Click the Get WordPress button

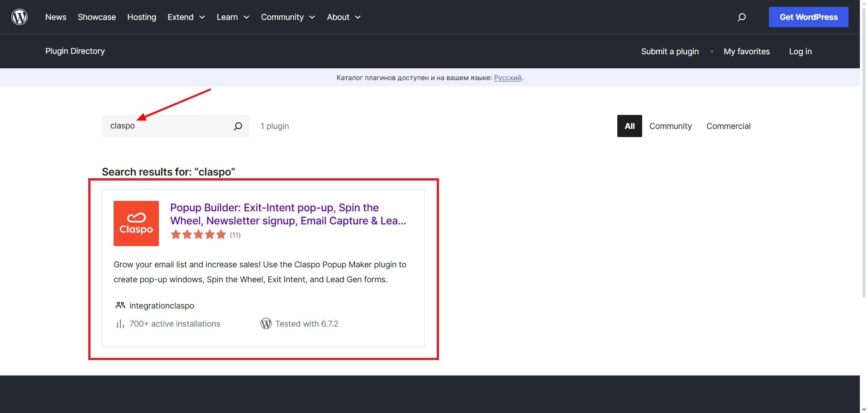click(808, 17)
